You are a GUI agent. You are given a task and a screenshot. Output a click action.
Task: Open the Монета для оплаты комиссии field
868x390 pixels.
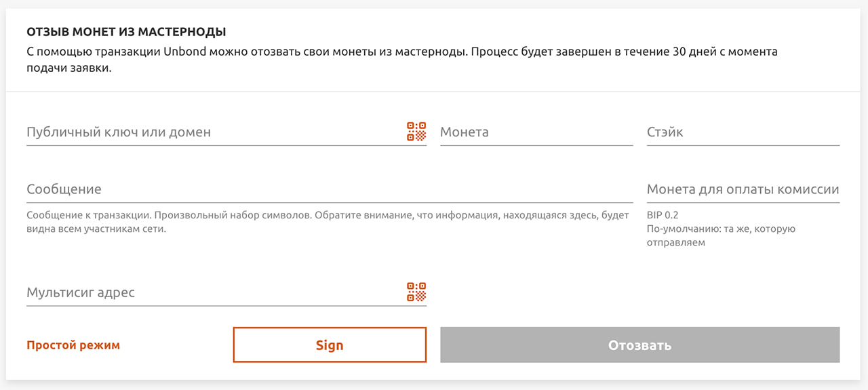pos(743,189)
